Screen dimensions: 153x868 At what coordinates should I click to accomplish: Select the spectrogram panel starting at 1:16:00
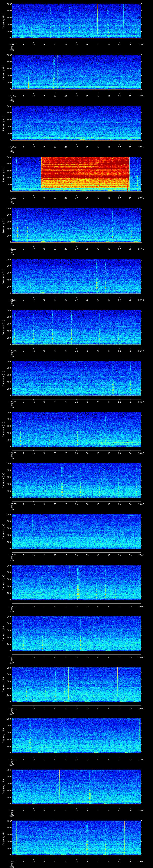(76, 21)
